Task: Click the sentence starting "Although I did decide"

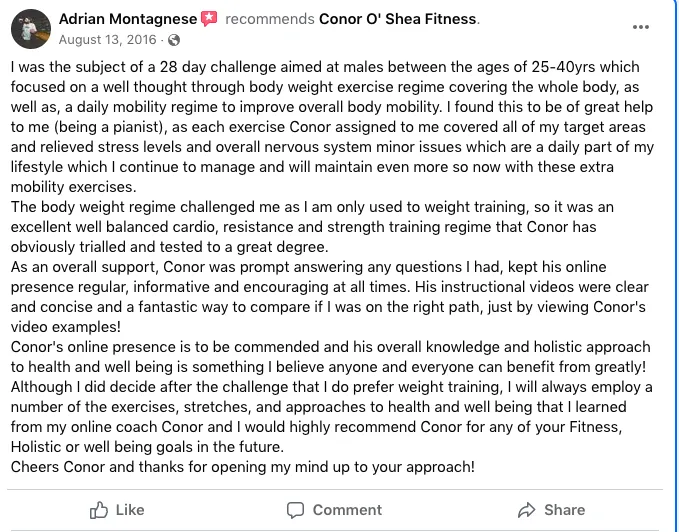Action: click(331, 417)
